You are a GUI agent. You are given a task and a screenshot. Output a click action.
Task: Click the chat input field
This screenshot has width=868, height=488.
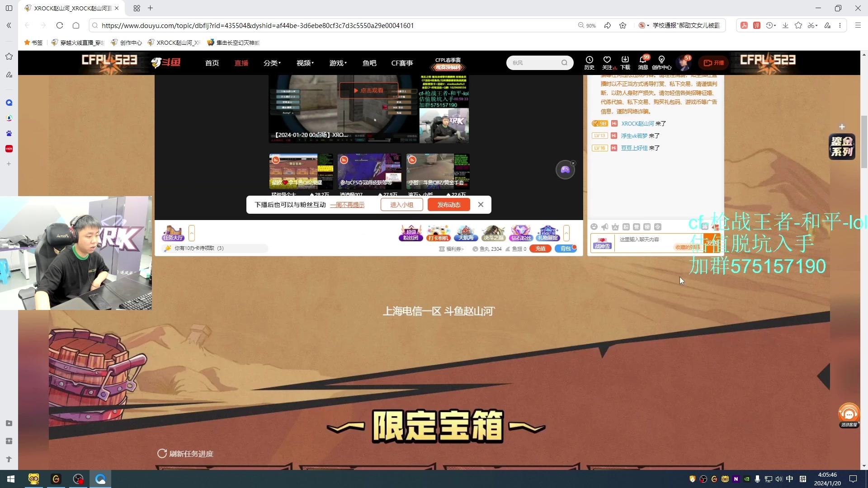[646, 240]
